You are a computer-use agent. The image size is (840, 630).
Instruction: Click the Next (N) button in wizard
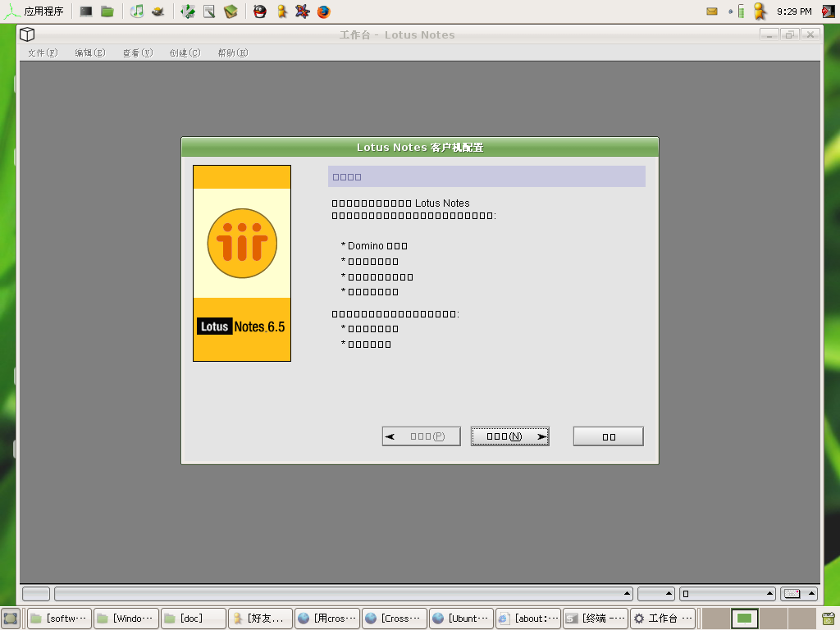[x=510, y=436]
